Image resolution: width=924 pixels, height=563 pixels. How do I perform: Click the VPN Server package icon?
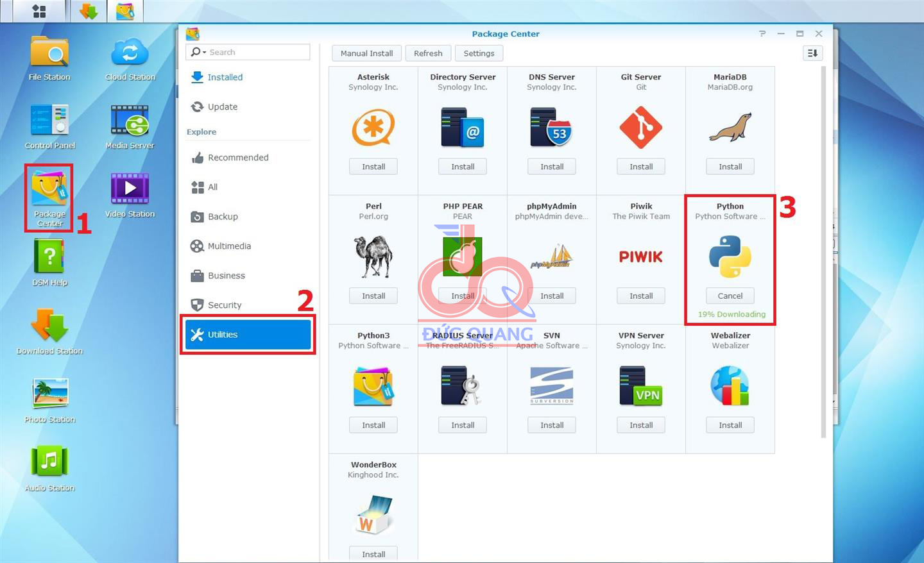coord(641,386)
